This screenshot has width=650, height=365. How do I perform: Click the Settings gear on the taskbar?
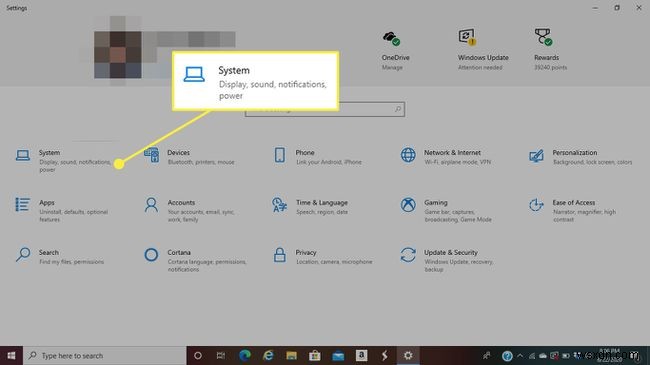(x=408, y=355)
